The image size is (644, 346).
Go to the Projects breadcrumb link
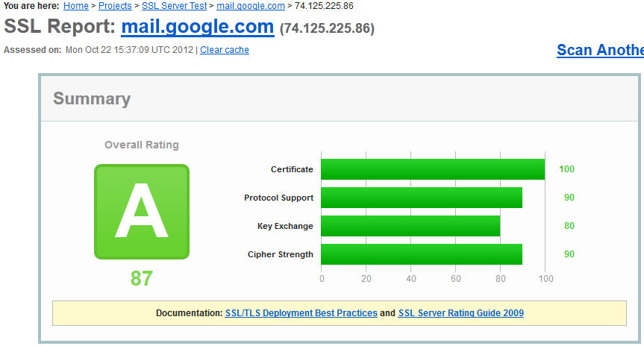point(115,6)
